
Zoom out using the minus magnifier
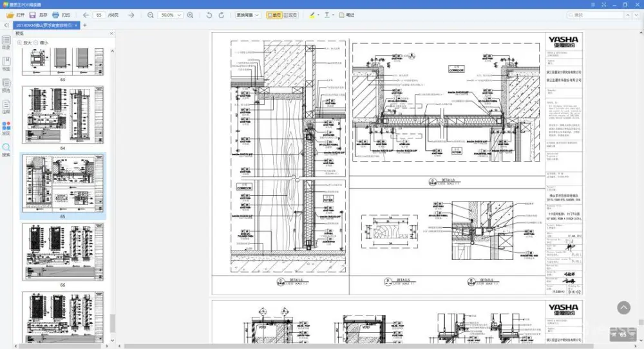tap(150, 14)
